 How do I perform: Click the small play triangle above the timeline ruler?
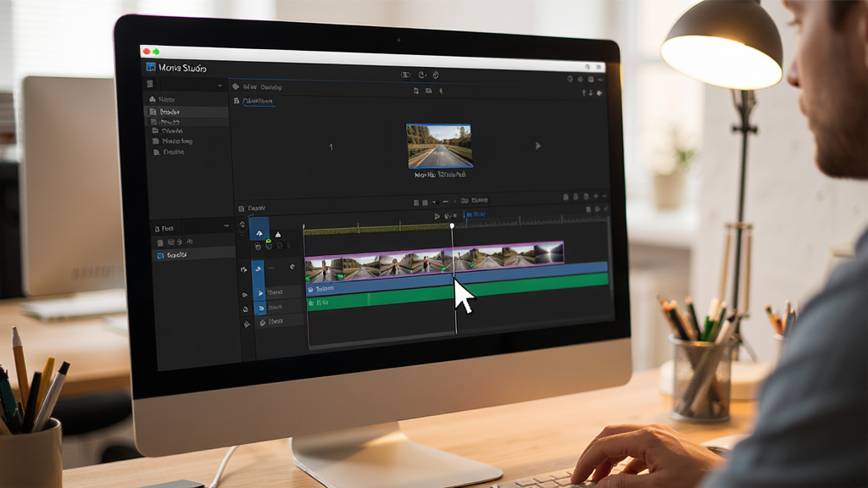coord(437,216)
